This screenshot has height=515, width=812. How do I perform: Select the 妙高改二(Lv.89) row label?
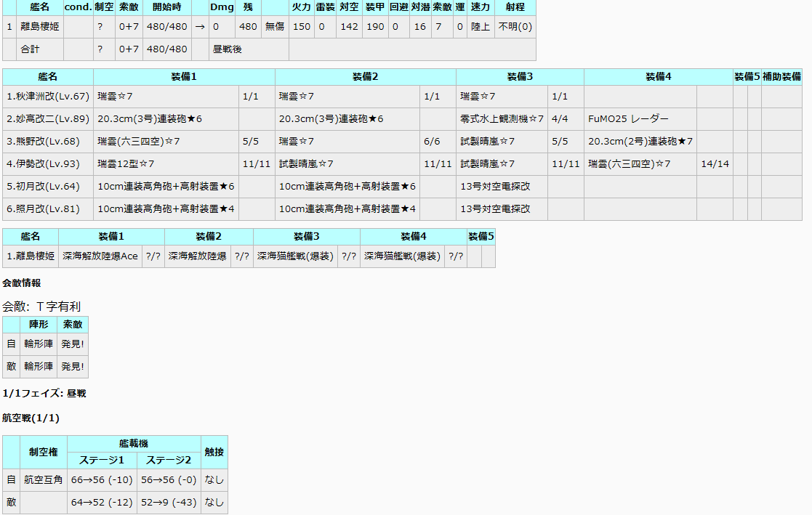48,119
